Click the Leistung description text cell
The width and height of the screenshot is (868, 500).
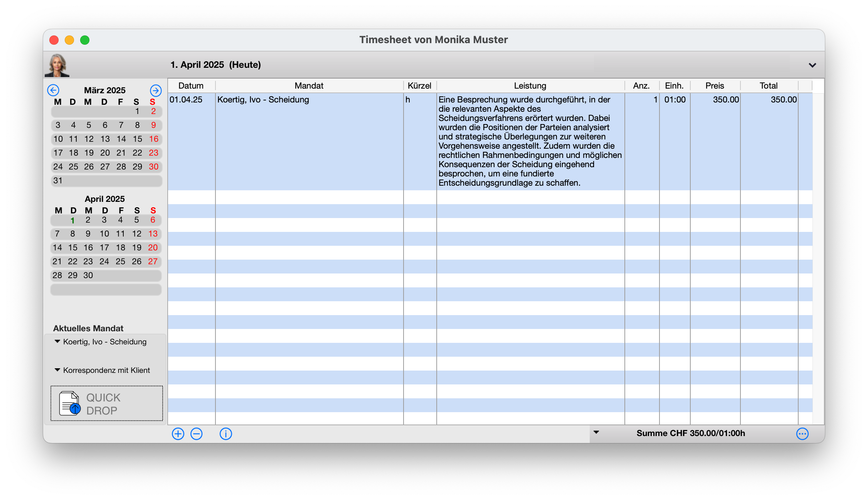[530, 141]
